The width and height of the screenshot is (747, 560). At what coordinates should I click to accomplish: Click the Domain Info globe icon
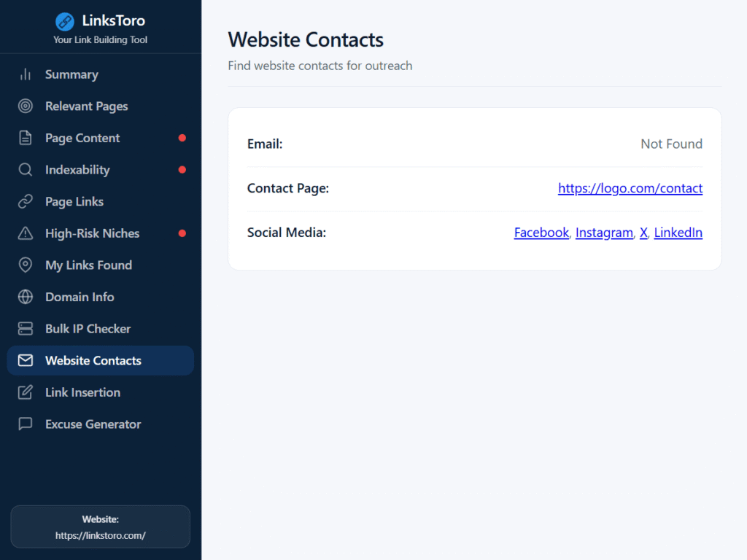point(26,297)
